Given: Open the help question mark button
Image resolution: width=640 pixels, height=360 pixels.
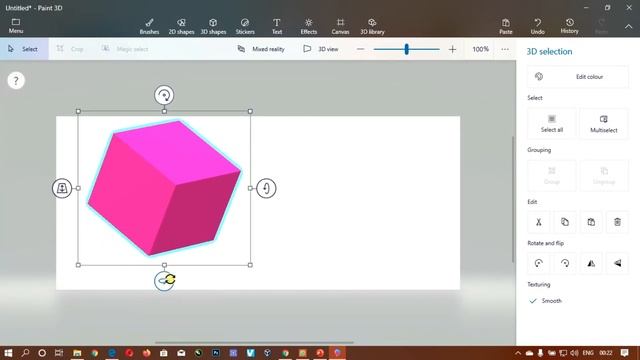Looking at the screenshot, I should tap(16, 80).
